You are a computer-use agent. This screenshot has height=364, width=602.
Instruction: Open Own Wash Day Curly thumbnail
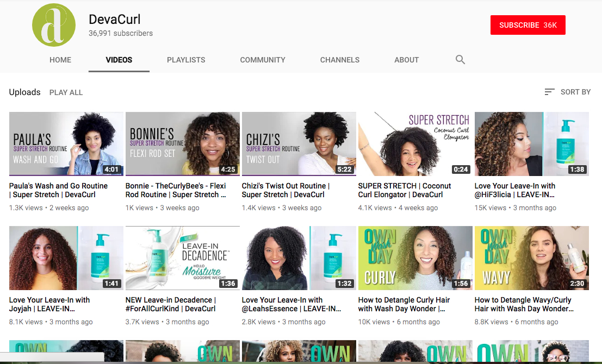[415, 258]
